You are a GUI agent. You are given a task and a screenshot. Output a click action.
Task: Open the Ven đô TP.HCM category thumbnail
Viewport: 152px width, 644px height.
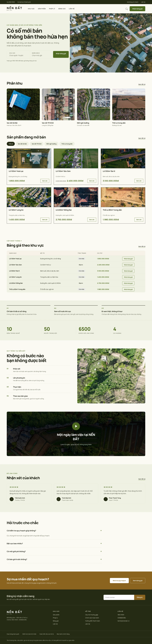coord(58,104)
